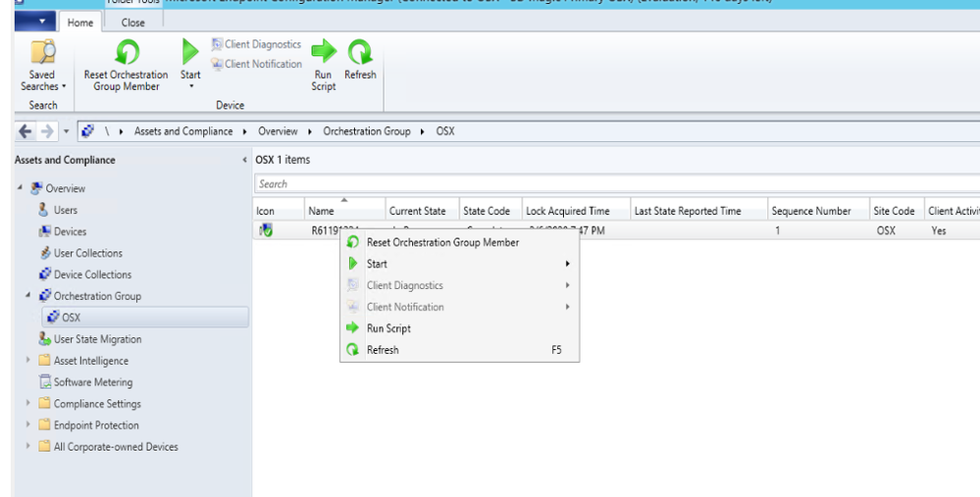Select Asset Intelligence in the tree
The height and width of the screenshot is (497, 980).
90,361
